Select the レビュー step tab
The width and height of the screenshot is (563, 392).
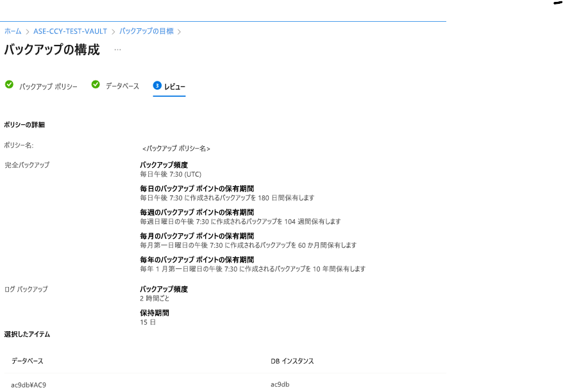pyautogui.click(x=174, y=86)
